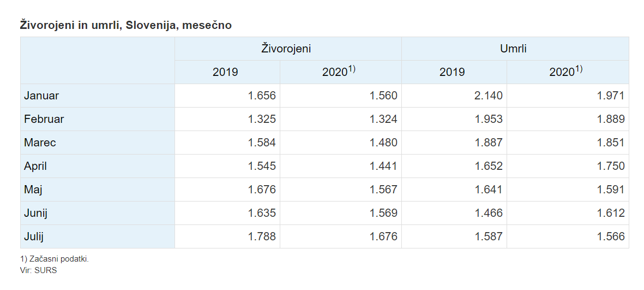This screenshot has width=644, height=290.
Task: Select the March 2020 births value 1.480
Action: (383, 143)
